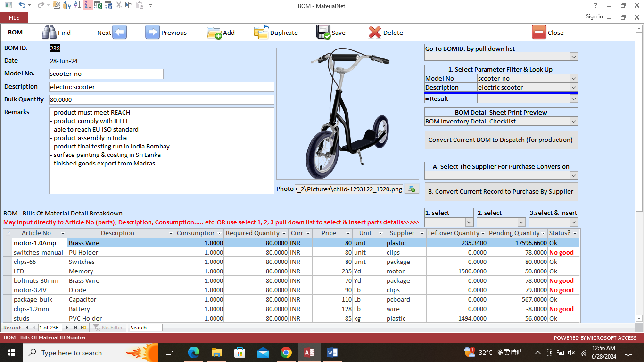
Task: Click Undo in quick access toolbar
Action: pos(22,5)
